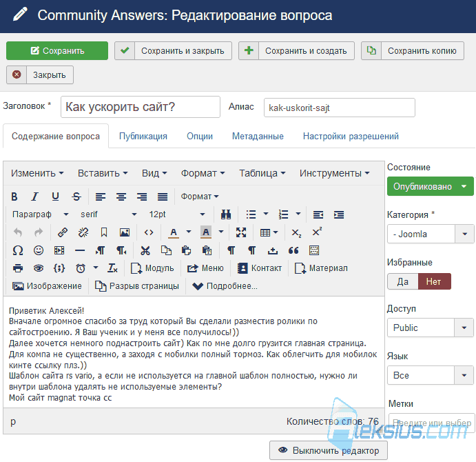Insert a horizontal line
Image resolution: width=476 pixels, height=462 pixels.
click(80, 250)
